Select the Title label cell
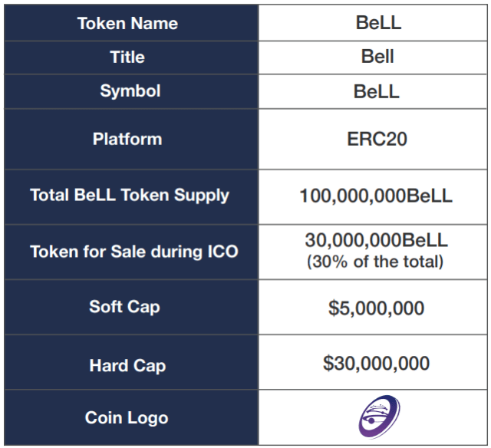This screenshot has height=448, width=491. click(131, 58)
